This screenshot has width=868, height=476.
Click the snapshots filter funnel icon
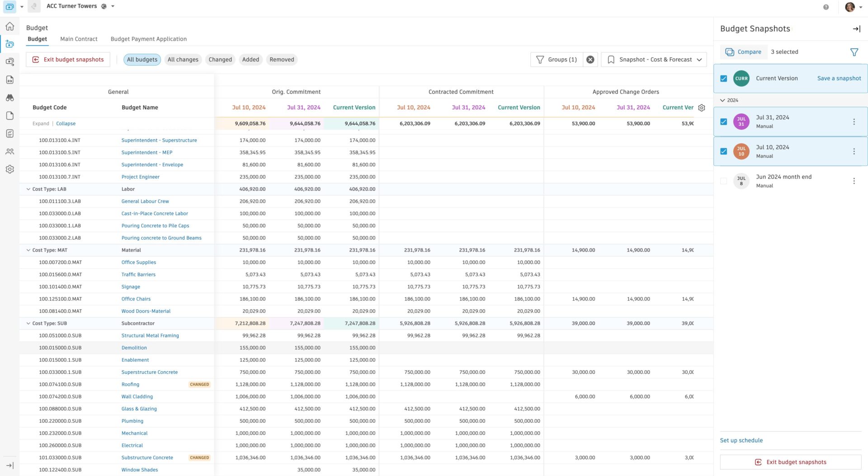[854, 52]
